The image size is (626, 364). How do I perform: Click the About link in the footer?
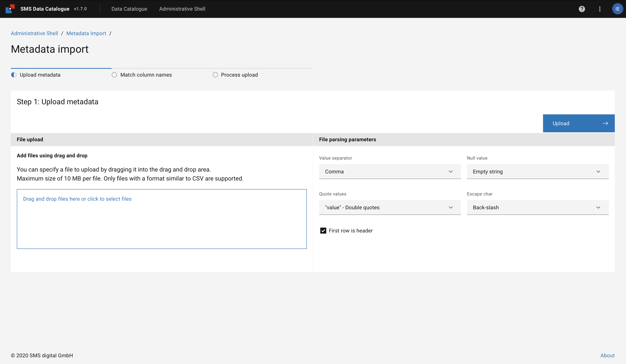point(607,355)
